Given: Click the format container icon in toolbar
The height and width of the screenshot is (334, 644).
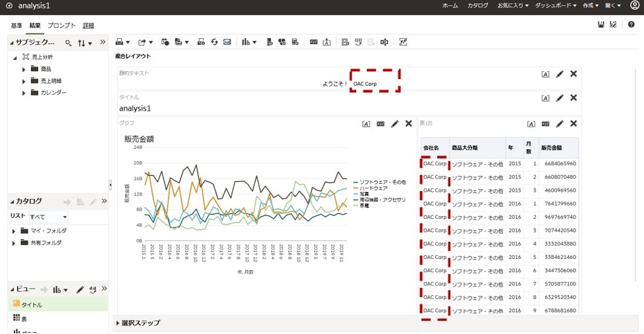Looking at the screenshot, I should coord(327,42).
